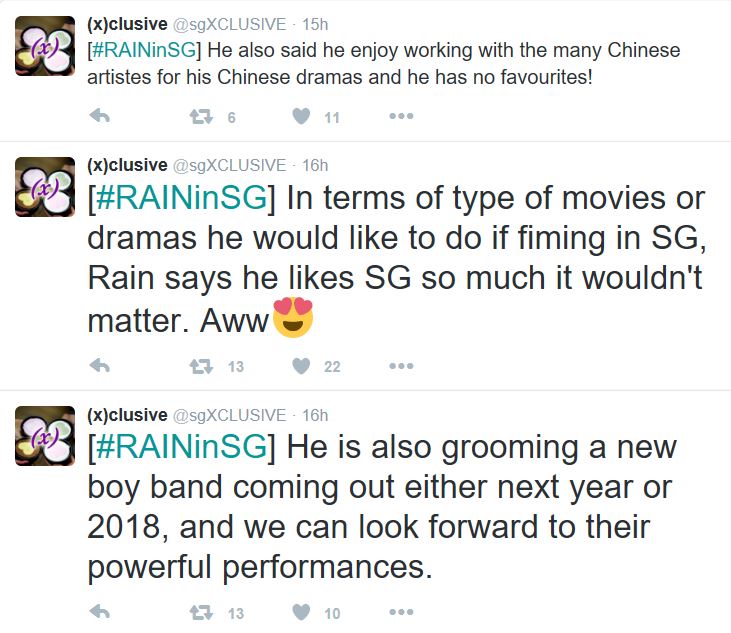Open the @sgXCLUSIVE handle on the boy band tweet

click(x=229, y=414)
